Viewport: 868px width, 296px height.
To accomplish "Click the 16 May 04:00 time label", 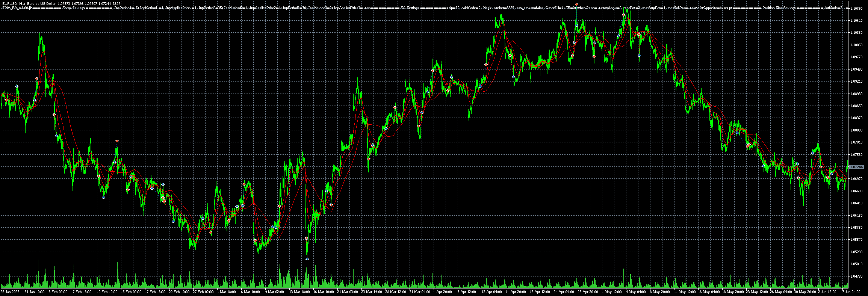I will (x=708, y=292).
